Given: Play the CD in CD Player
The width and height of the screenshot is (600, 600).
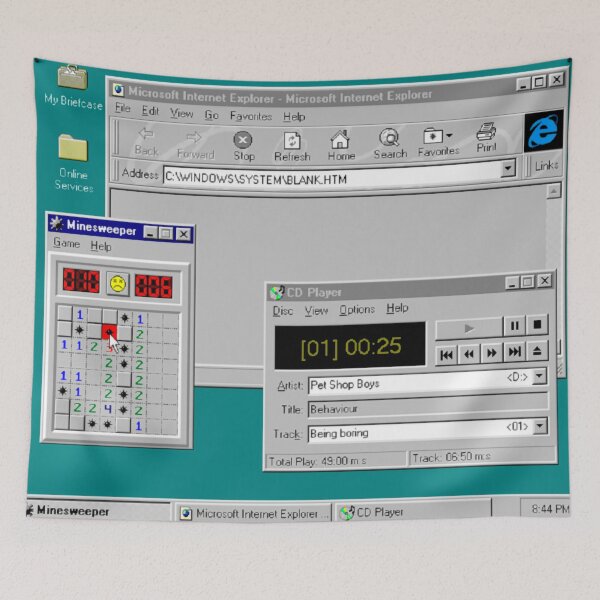Looking at the screenshot, I should pos(469,328).
